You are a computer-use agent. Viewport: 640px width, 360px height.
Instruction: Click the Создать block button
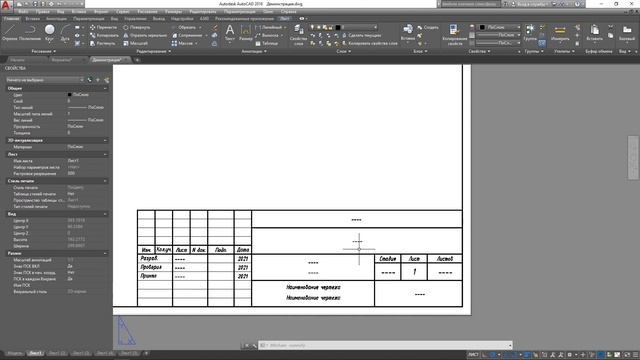tap(428, 27)
